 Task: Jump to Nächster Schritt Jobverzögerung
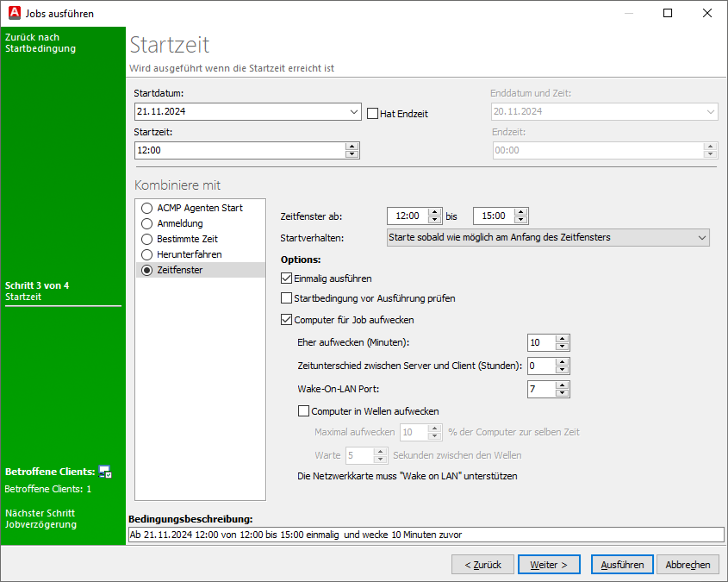click(x=40, y=518)
